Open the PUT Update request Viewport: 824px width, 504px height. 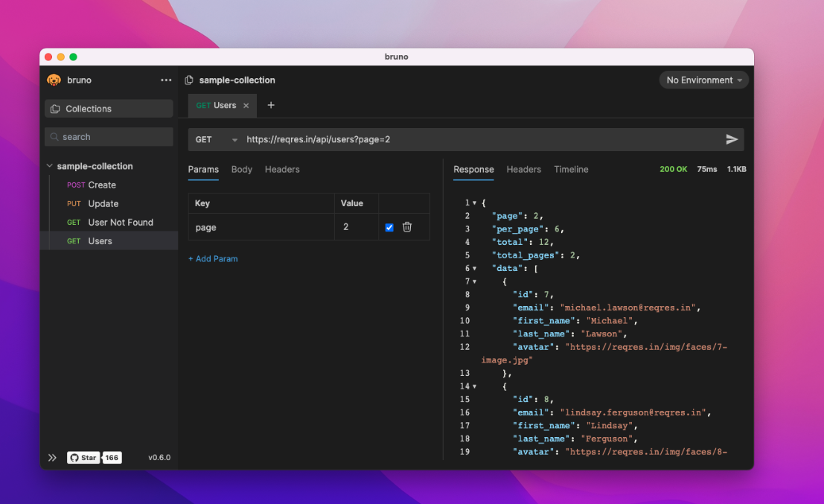(x=109, y=203)
